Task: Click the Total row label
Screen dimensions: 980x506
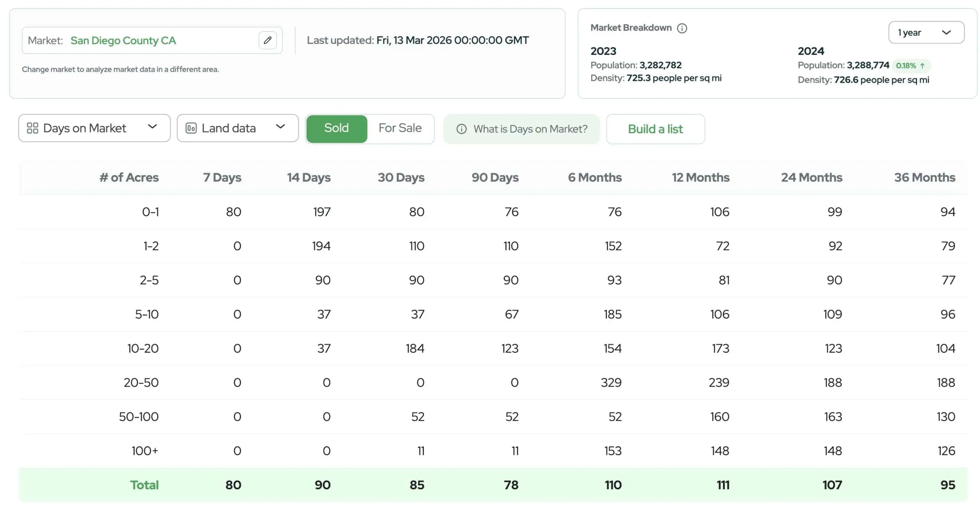Action: (144, 485)
